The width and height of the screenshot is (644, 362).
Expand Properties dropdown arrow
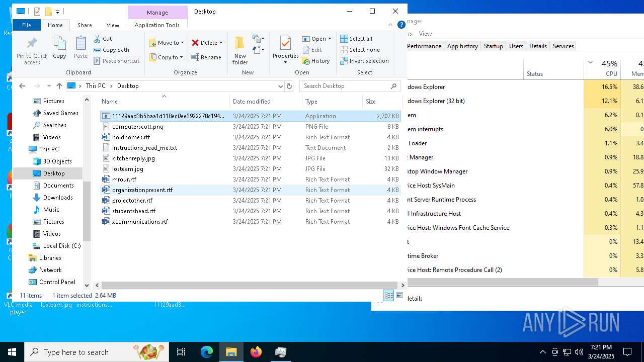(x=285, y=62)
